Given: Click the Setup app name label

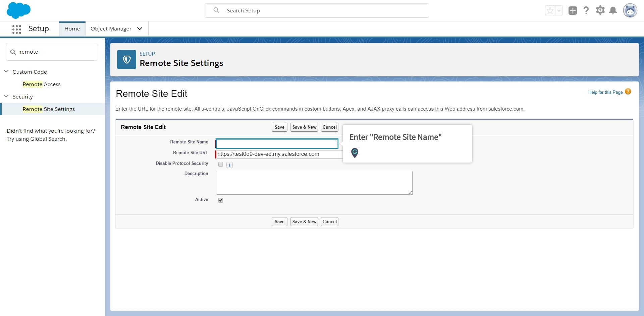Looking at the screenshot, I should click(39, 29).
